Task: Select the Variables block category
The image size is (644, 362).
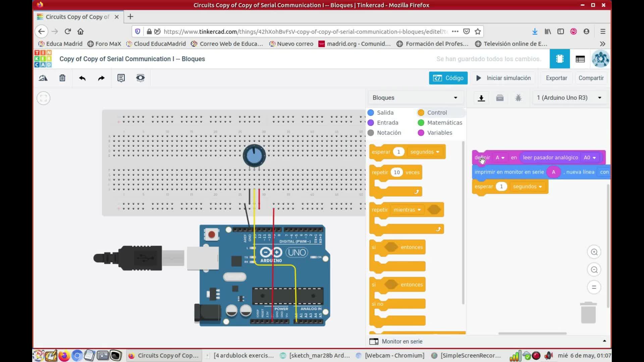Action: (x=439, y=133)
